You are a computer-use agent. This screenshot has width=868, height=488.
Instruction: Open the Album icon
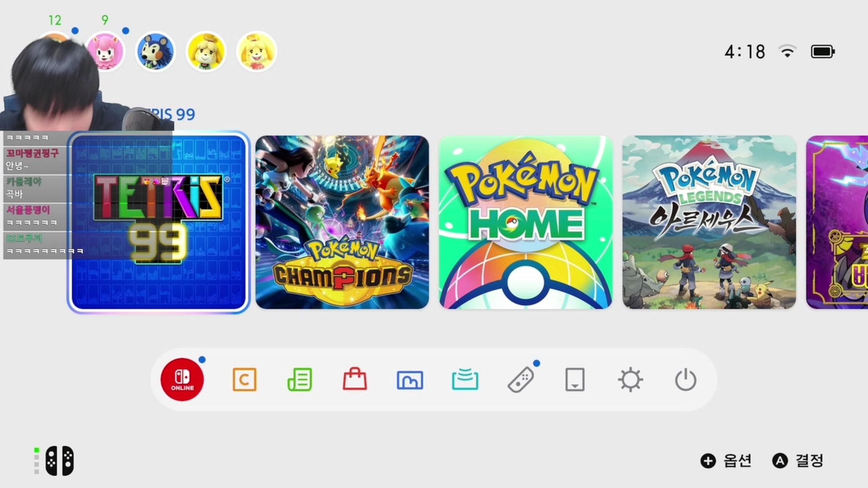click(x=410, y=380)
